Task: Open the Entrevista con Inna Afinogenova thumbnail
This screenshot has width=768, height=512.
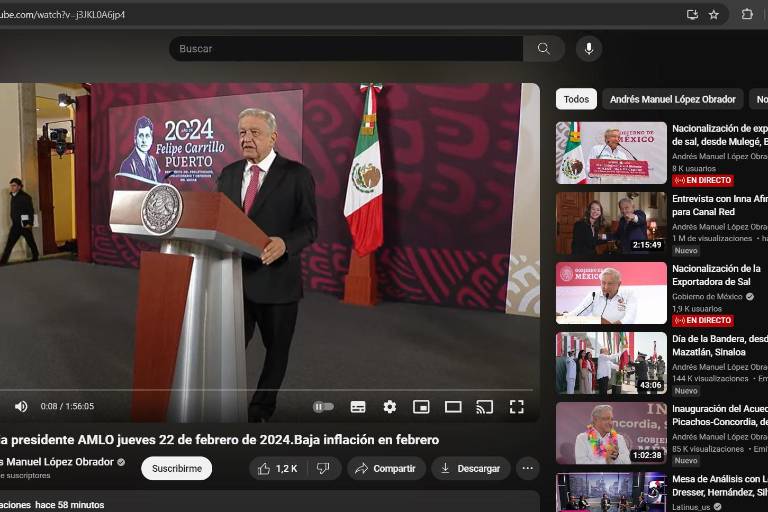Action: click(611, 223)
